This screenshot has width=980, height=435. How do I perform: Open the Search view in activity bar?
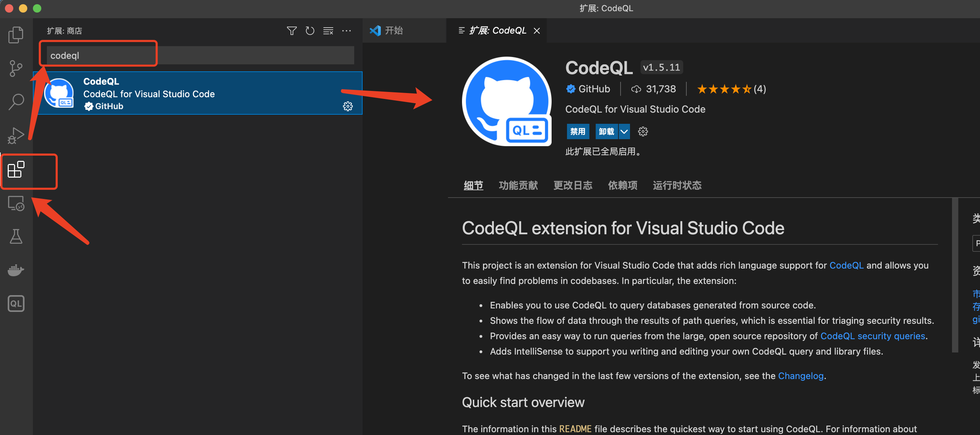click(x=16, y=102)
